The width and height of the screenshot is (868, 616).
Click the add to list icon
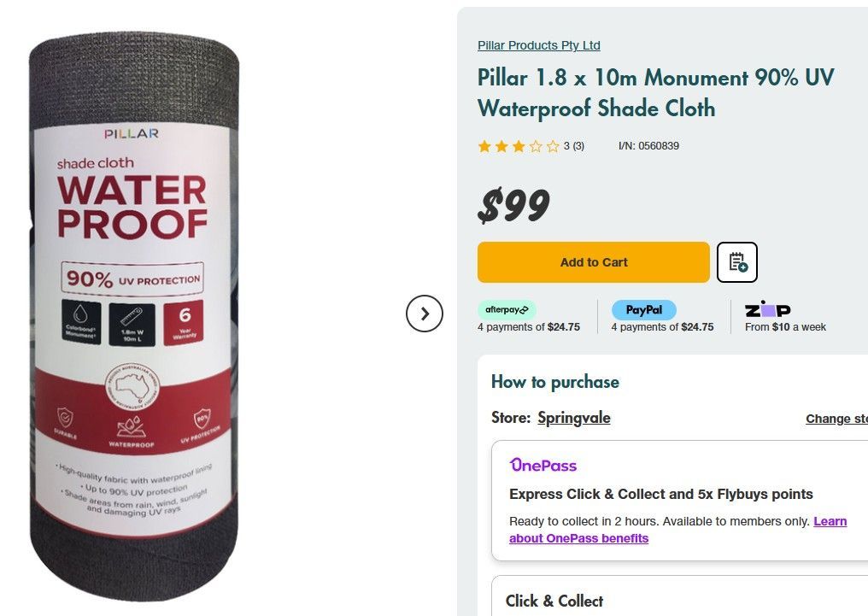click(x=737, y=262)
